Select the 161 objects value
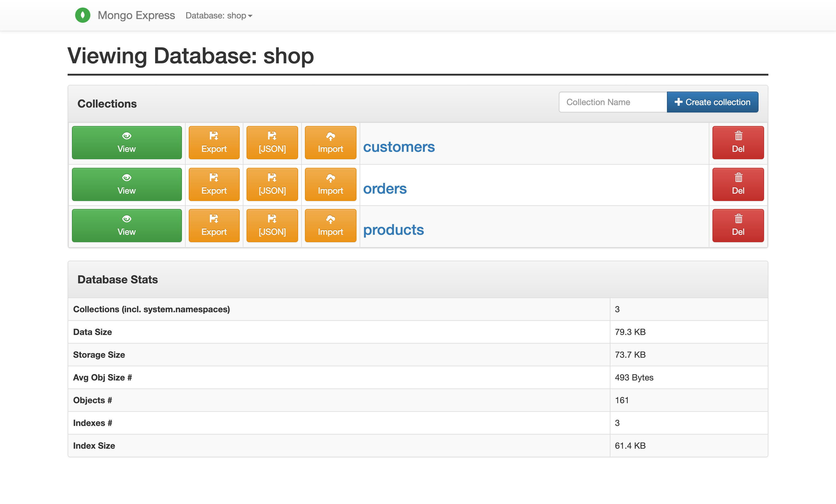Image resolution: width=836 pixels, height=504 pixels. tap(621, 400)
